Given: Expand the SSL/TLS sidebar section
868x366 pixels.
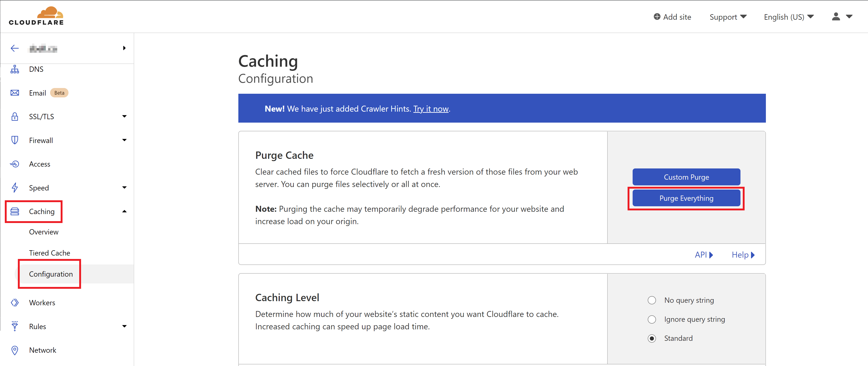Looking at the screenshot, I should pos(124,116).
